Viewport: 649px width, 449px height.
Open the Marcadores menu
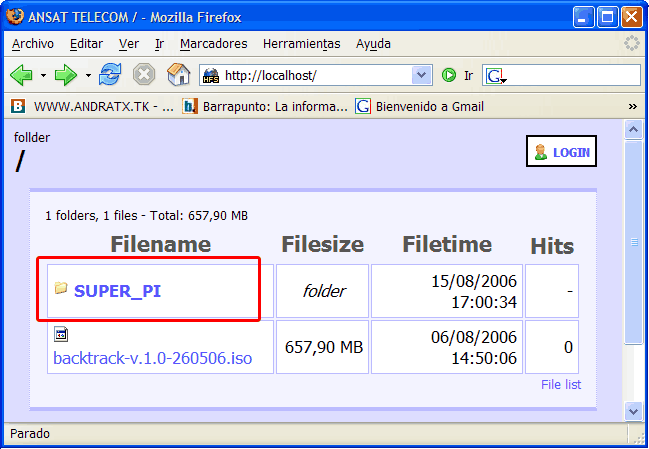pyautogui.click(x=213, y=44)
